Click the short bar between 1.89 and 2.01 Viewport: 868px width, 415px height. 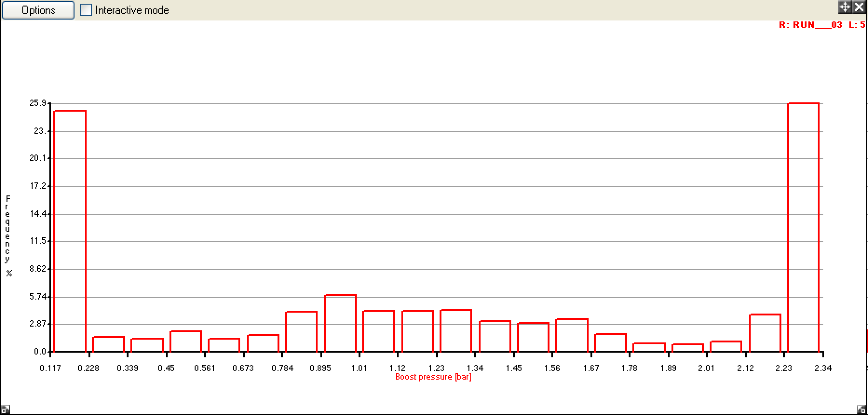(x=688, y=348)
